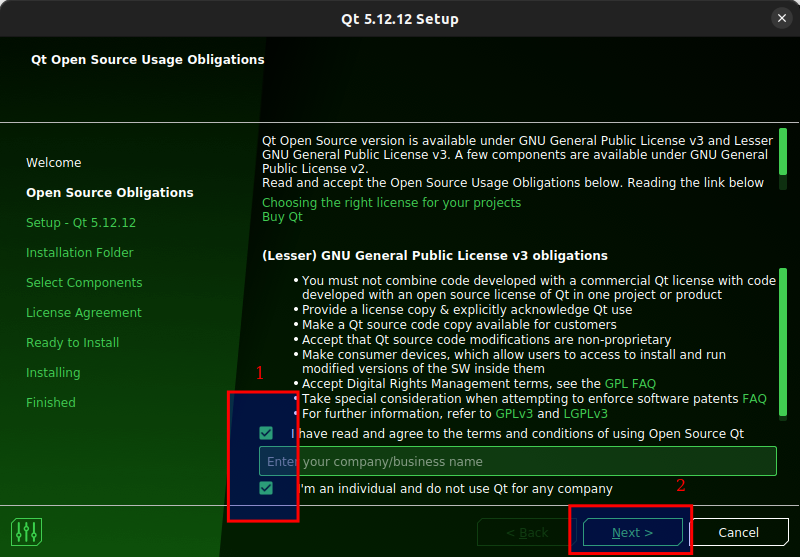Open installer settings via sliders icon
Viewport: 800px width, 557px height.
click(x=26, y=531)
